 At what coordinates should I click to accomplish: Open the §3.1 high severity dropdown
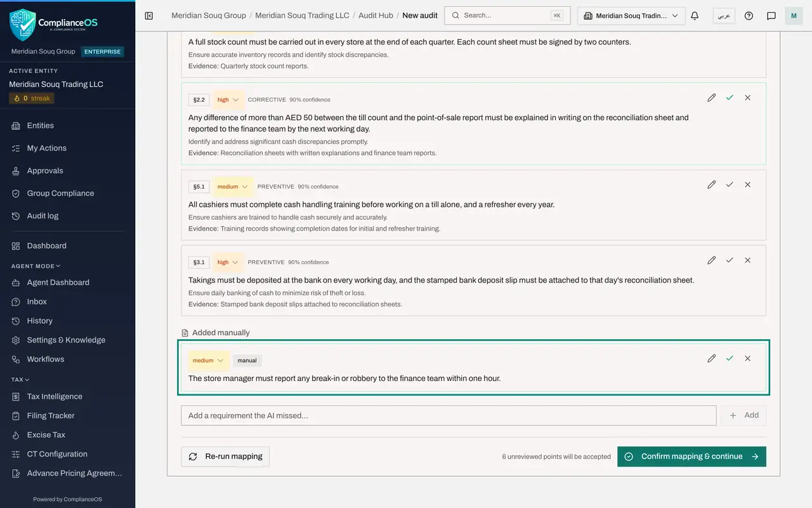click(x=228, y=262)
